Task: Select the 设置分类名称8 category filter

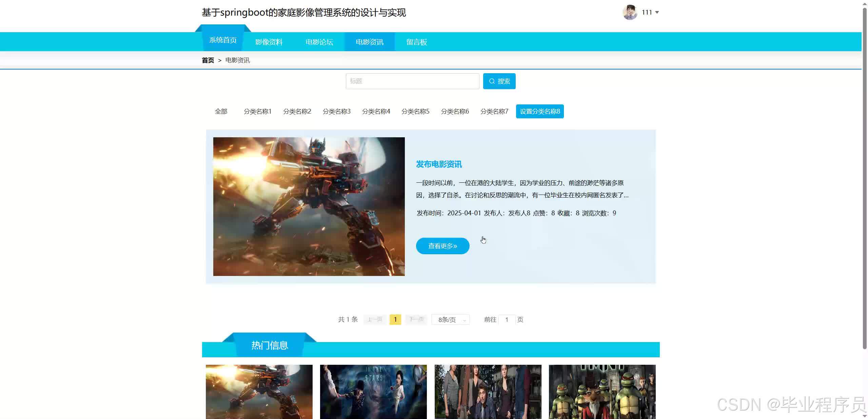Action: (539, 111)
